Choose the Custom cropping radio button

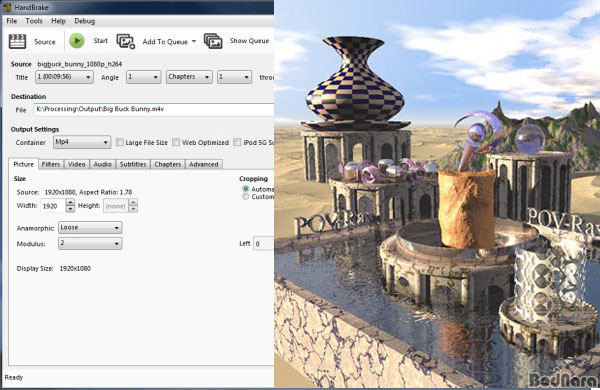coord(246,196)
